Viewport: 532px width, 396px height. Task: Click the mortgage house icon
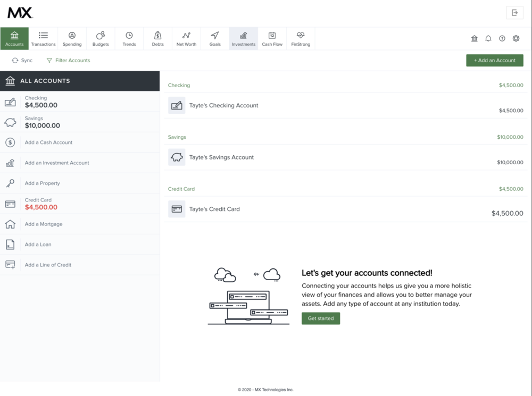pos(10,224)
